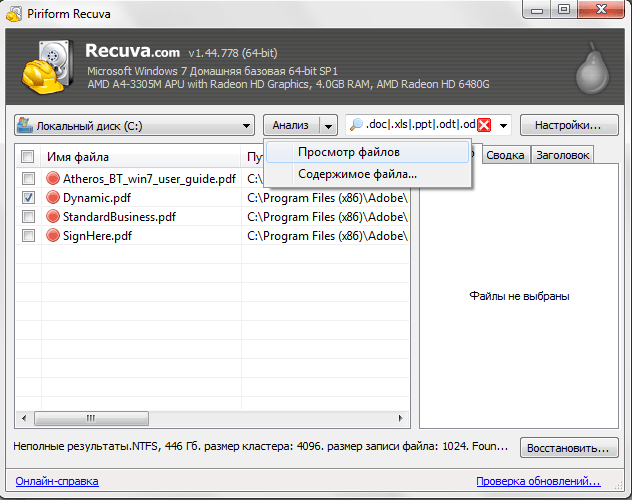
Task: Check the StandardBusiness.pdf checkbox
Action: point(28,216)
